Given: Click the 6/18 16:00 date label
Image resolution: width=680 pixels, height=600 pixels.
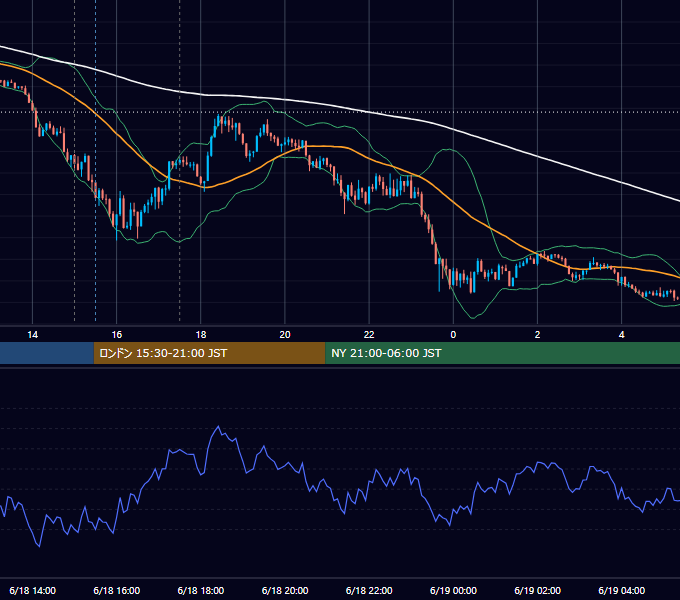Looking at the screenshot, I should pos(117,590).
